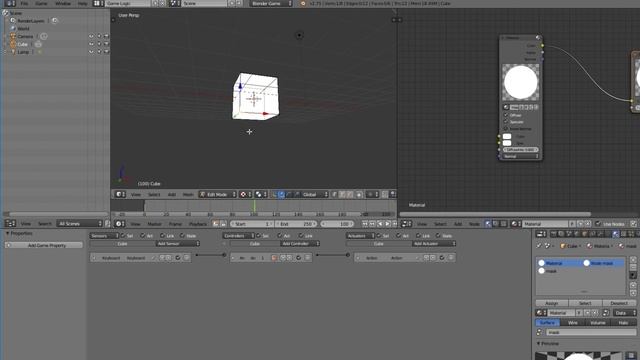Click the Game Logic screen layout field
This screenshot has height=360, width=640.
click(128, 3)
